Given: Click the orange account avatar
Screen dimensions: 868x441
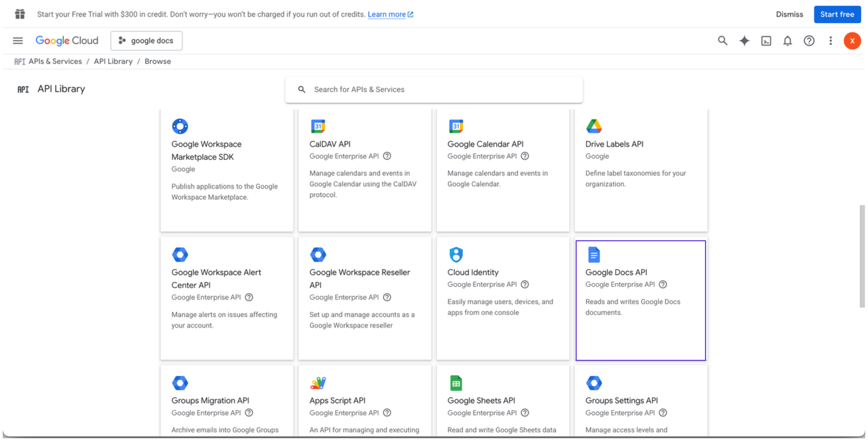Looking at the screenshot, I should (852, 41).
